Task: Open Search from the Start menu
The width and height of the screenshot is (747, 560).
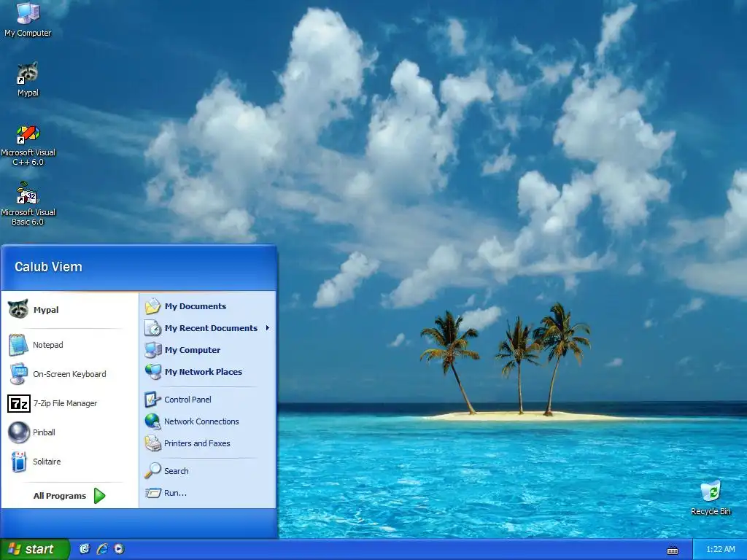Action: click(x=208, y=471)
